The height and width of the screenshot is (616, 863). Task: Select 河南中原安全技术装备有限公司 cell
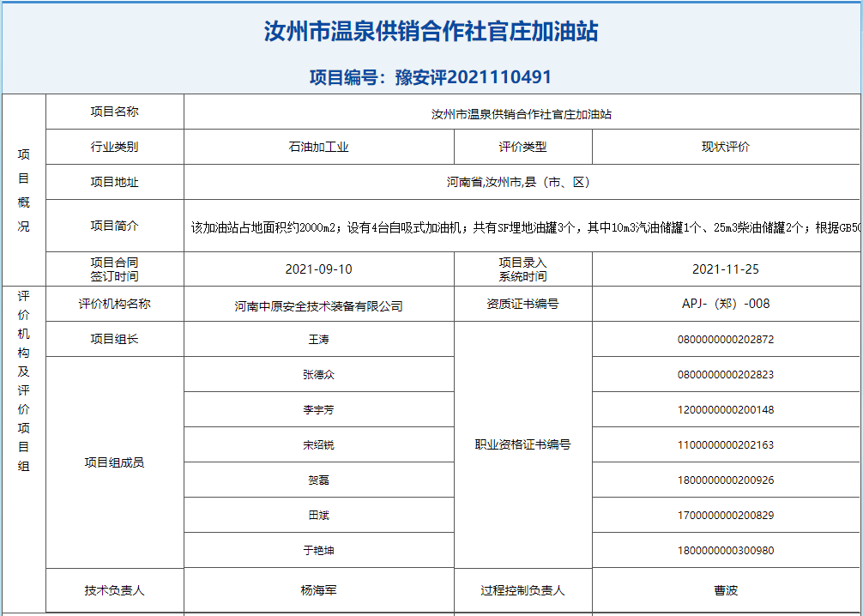coord(318,304)
